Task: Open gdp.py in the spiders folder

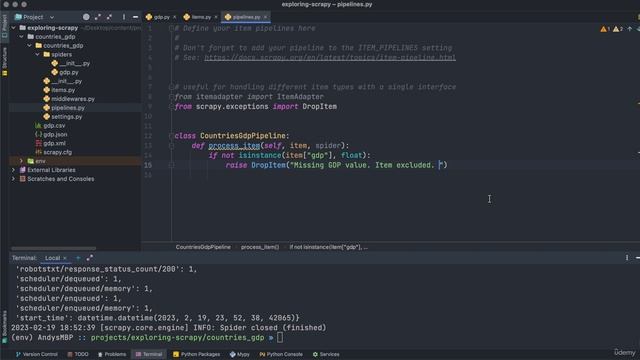Action: (x=65, y=72)
